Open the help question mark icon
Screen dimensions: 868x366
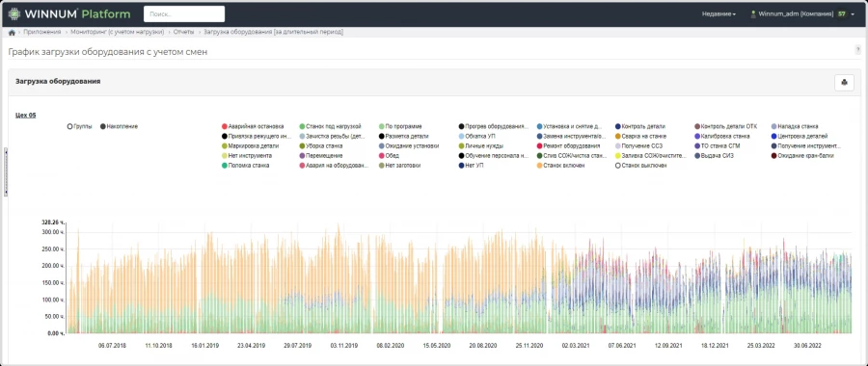(857, 50)
